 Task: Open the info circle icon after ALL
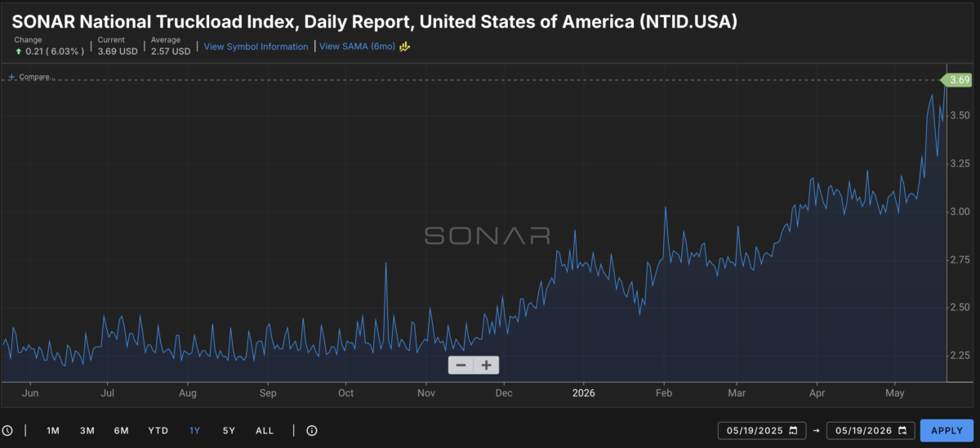point(311,431)
